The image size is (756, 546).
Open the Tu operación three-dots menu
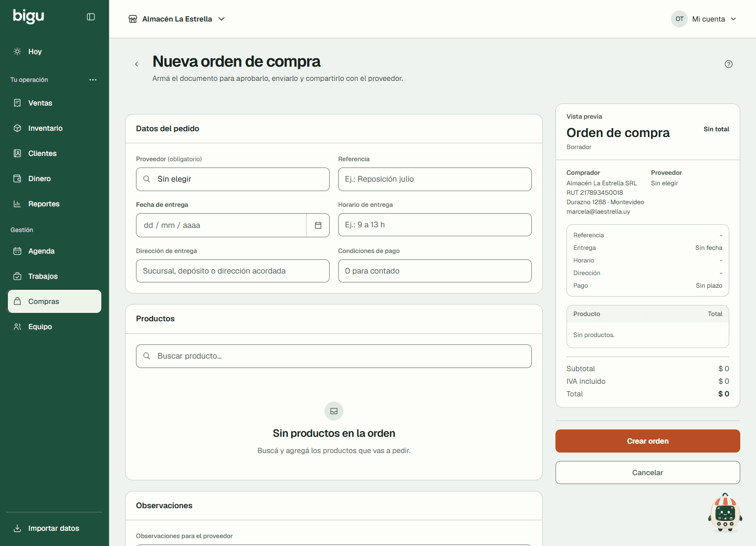click(x=93, y=80)
